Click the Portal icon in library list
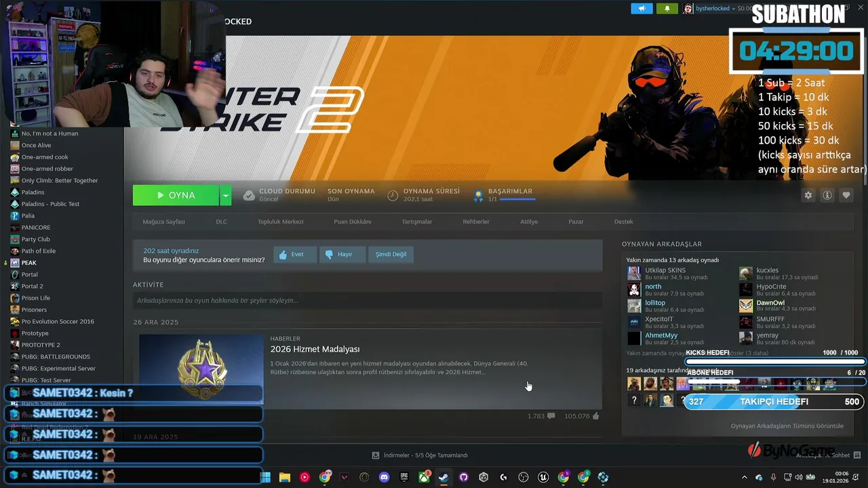The height and width of the screenshot is (488, 868). click(x=15, y=274)
